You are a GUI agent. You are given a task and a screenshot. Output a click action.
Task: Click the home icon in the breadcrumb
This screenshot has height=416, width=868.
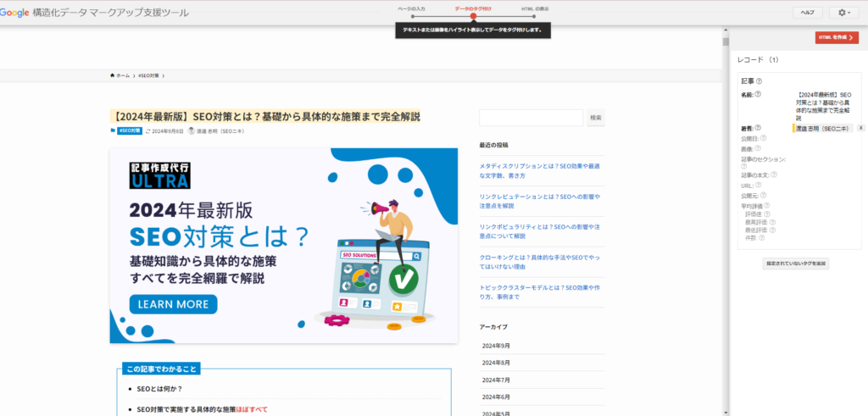click(113, 75)
